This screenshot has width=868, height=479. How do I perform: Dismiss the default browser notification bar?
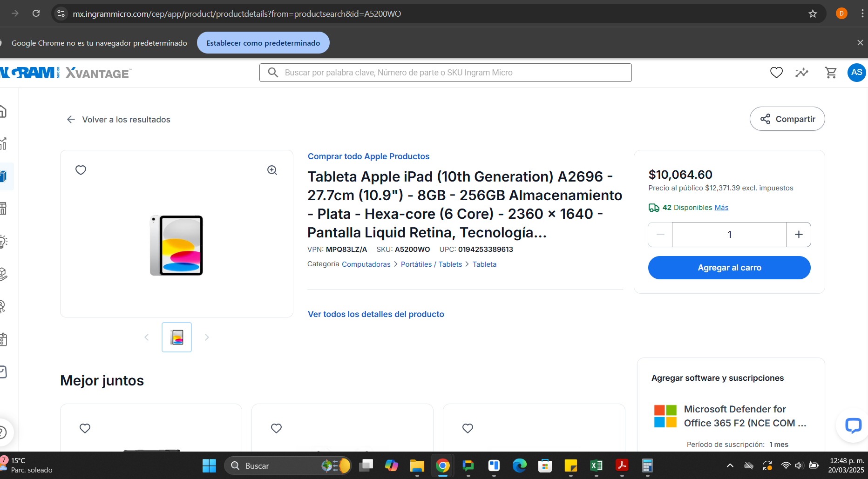pos(860,43)
